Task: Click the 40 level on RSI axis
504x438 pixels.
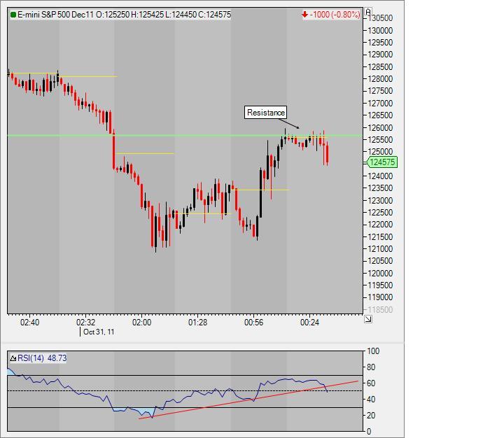Action: point(371,400)
